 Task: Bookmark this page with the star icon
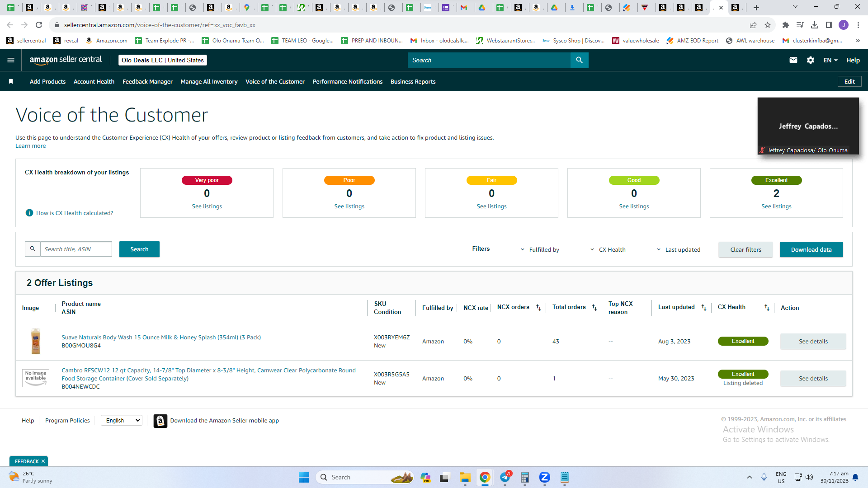pos(768,25)
